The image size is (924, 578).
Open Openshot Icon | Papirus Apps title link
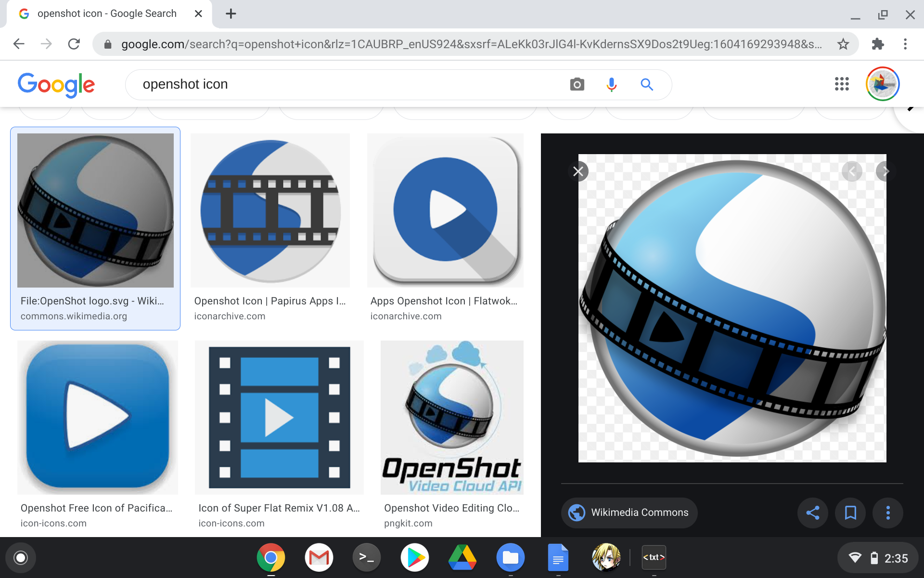(x=270, y=301)
